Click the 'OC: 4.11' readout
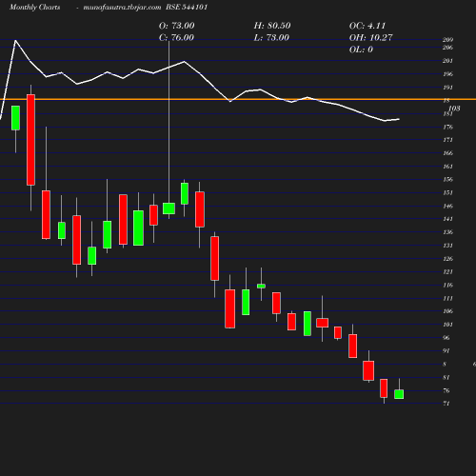 click(367, 26)
